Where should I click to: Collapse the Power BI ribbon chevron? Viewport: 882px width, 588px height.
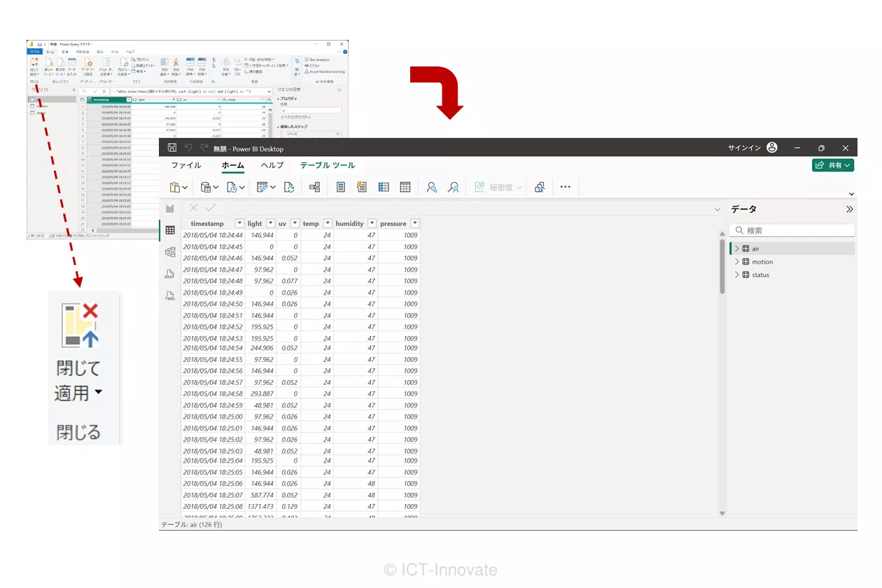point(851,195)
